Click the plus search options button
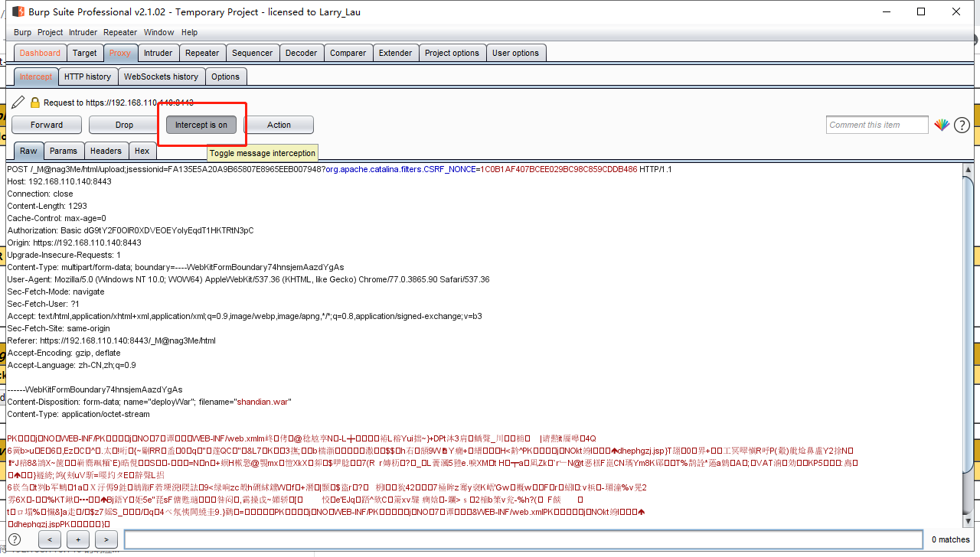The image size is (980, 557). tap(77, 539)
